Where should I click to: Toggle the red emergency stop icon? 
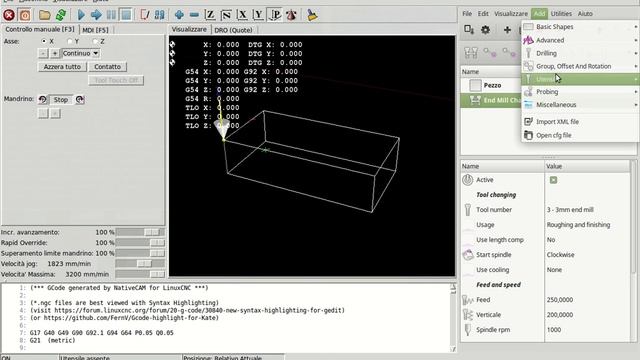(x=9, y=15)
